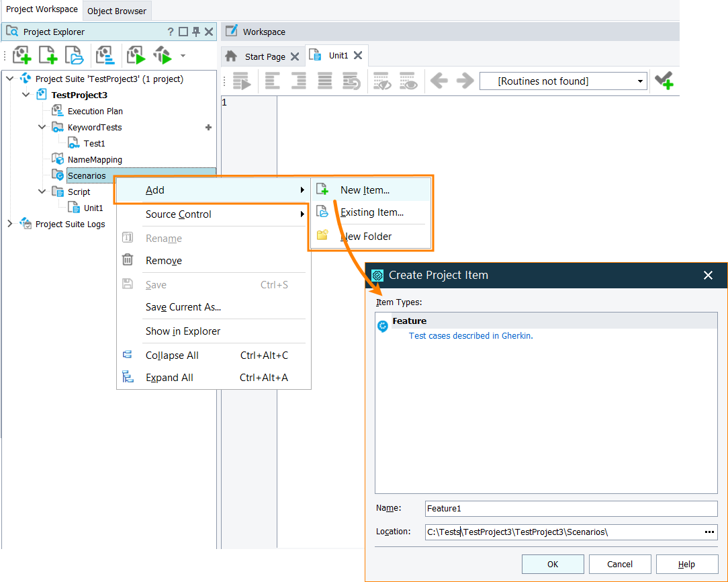The image size is (728, 582).
Task: Click the Help button in the dialog
Action: pos(686,564)
